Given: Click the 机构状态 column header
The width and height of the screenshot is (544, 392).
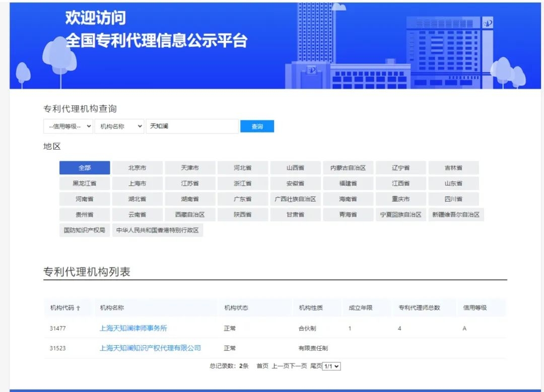Looking at the screenshot, I should (236, 308).
